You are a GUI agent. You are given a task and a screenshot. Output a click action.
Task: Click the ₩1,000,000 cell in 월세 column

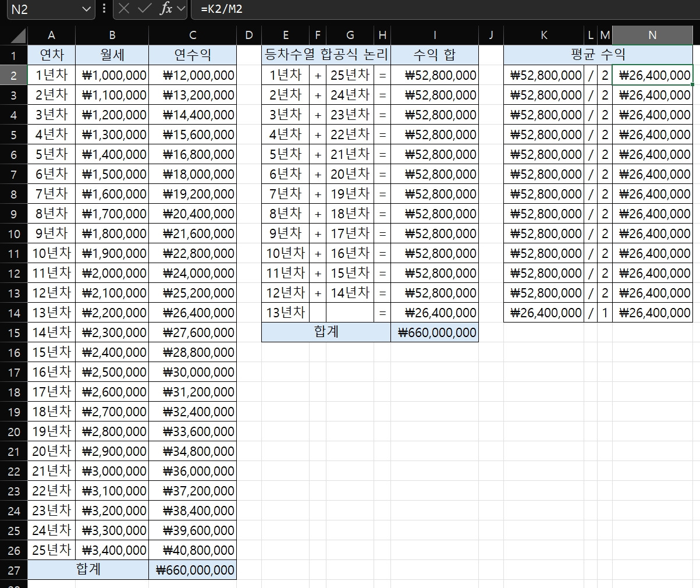tap(112, 75)
